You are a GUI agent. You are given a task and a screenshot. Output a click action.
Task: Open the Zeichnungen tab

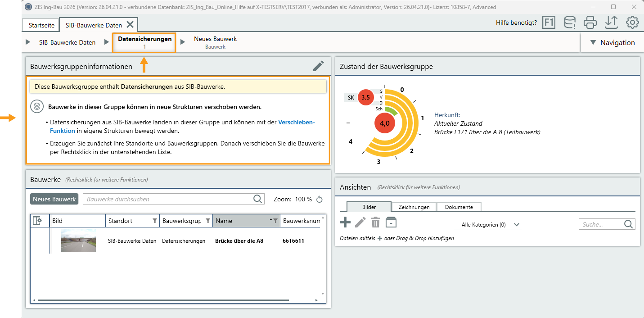tap(414, 207)
